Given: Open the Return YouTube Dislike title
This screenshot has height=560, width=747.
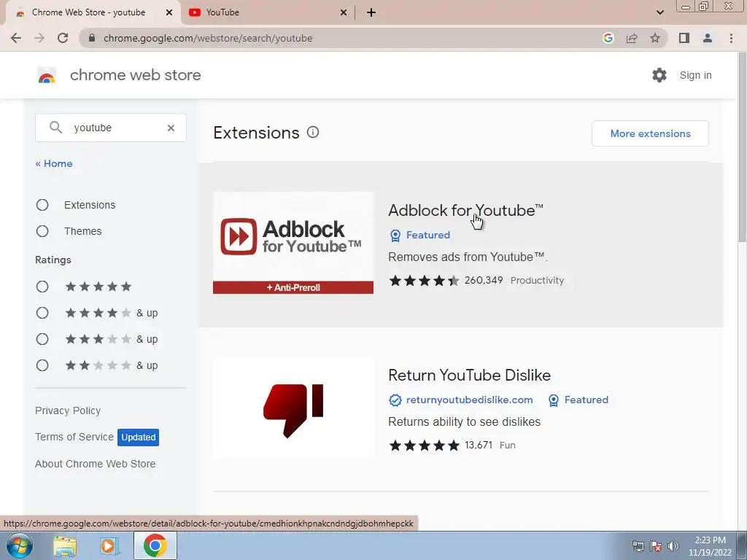Looking at the screenshot, I should [x=469, y=375].
